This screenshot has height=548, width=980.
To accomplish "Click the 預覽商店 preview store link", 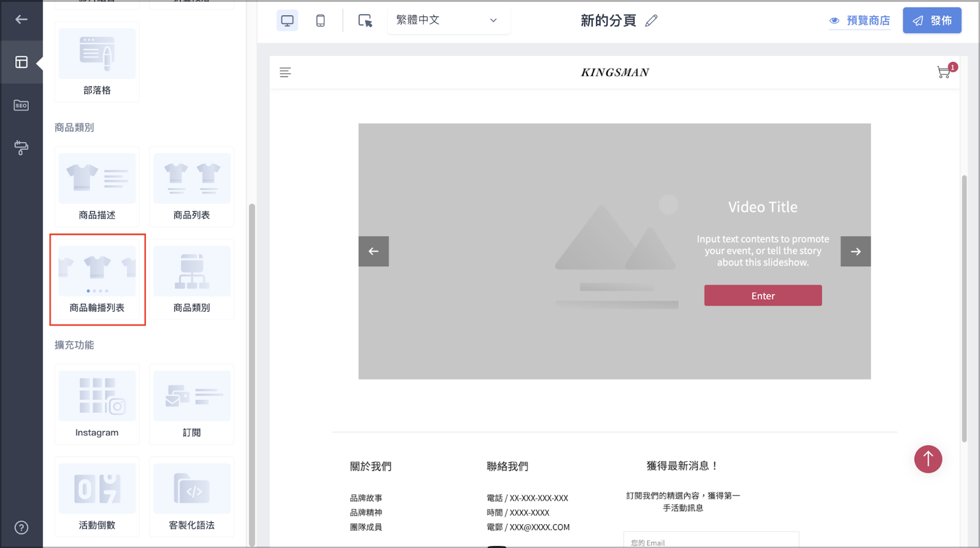I will point(859,21).
